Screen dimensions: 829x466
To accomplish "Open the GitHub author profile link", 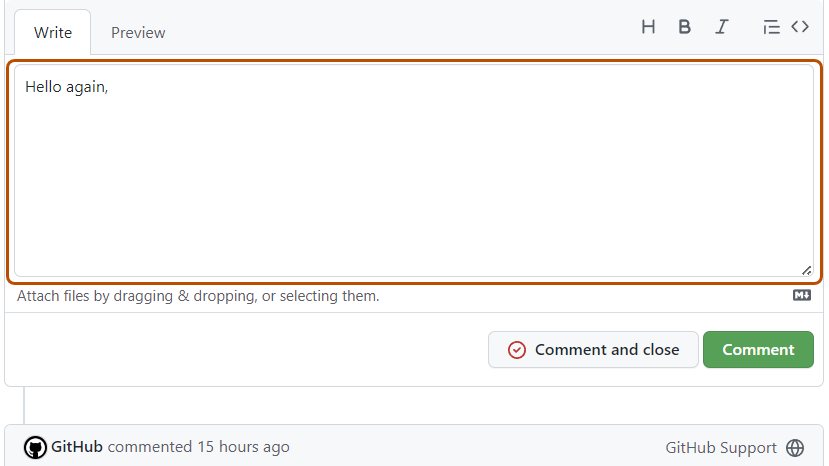I will click(x=77, y=447).
